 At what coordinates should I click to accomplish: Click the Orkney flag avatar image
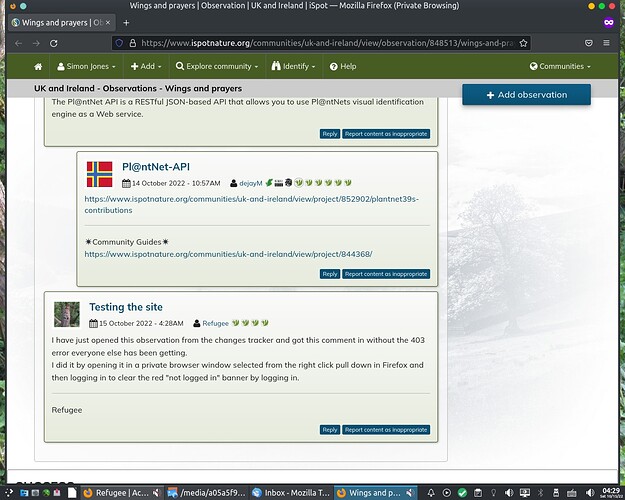pos(100,174)
